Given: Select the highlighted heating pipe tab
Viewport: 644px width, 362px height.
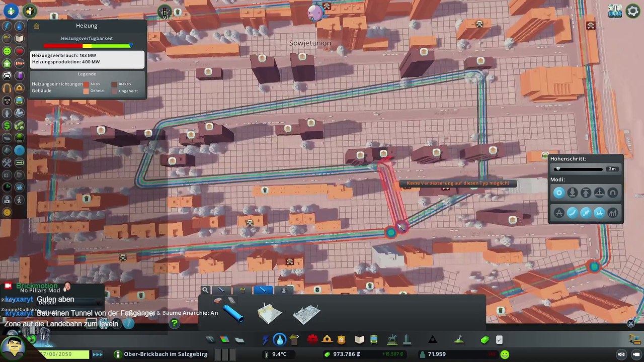Looking at the screenshot, I should 263,290.
